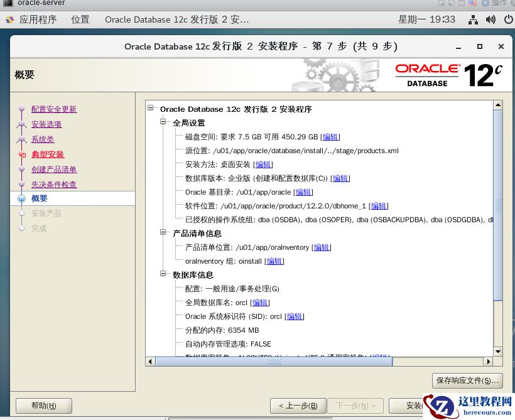Open the 位置 menu
The height and width of the screenshot is (420, 515).
(80, 19)
